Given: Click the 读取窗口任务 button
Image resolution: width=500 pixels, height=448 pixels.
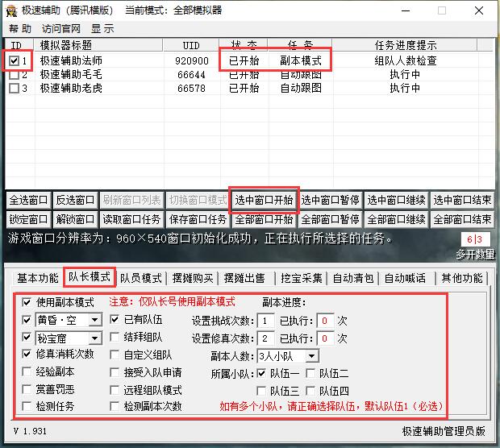Looking at the screenshot, I should point(131,219).
